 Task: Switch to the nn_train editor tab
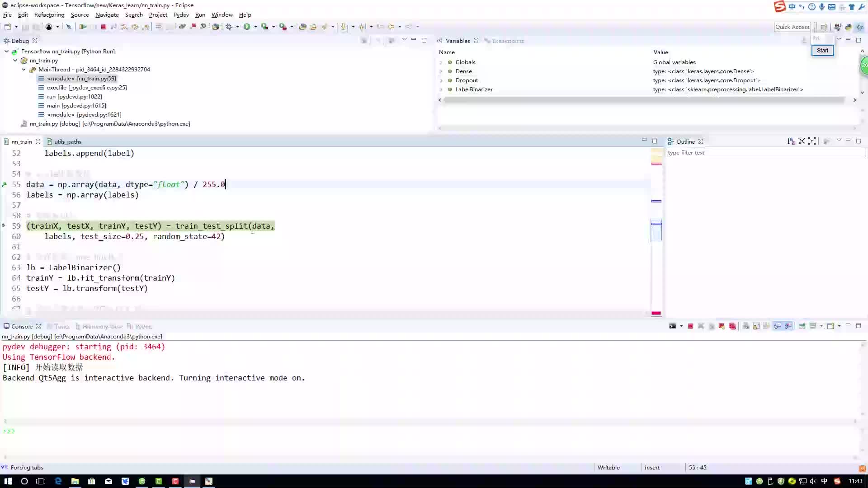pyautogui.click(x=21, y=141)
